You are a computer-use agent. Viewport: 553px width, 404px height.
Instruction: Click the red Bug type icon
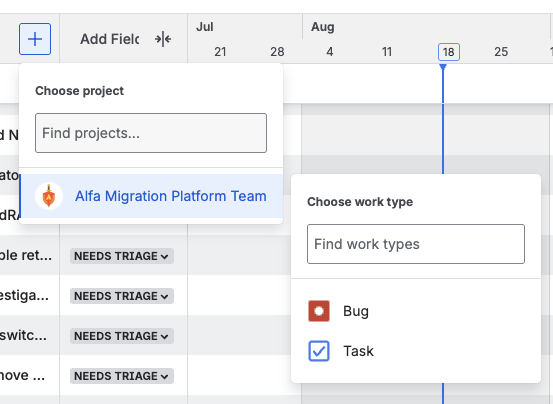coord(319,311)
